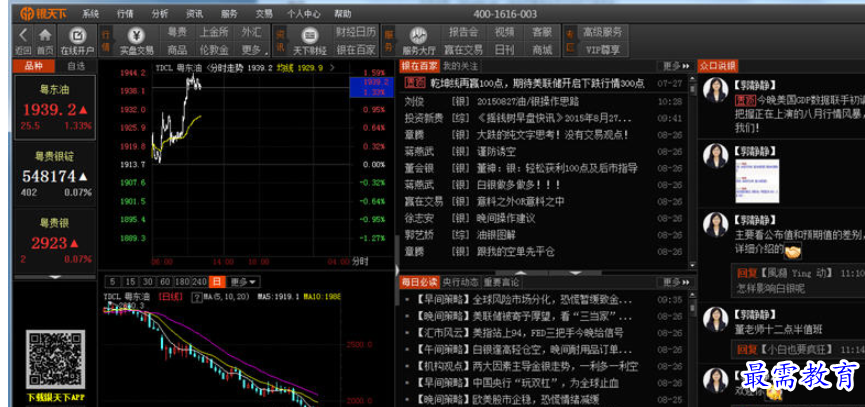Click the back arrow icon
Screen dimensions: 865x407
pos(23,36)
